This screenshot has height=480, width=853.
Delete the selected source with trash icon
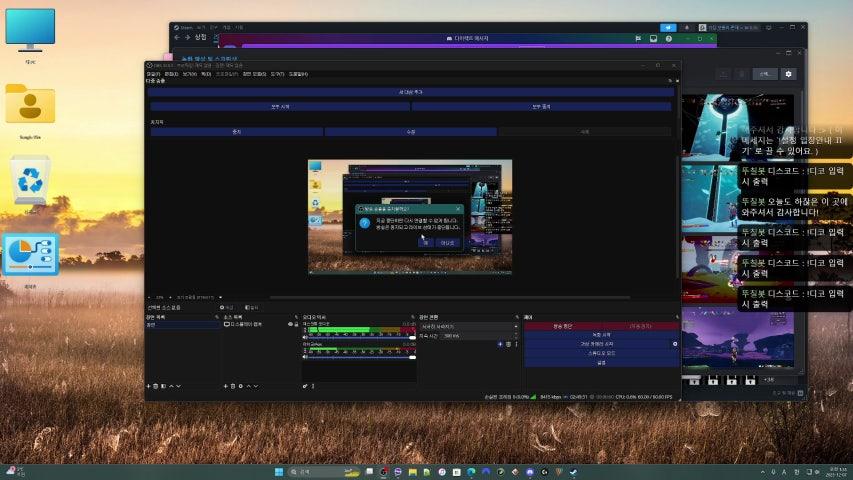(233, 386)
